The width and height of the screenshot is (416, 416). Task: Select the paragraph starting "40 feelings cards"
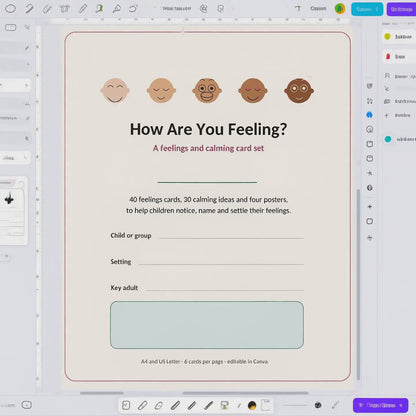coord(208,205)
